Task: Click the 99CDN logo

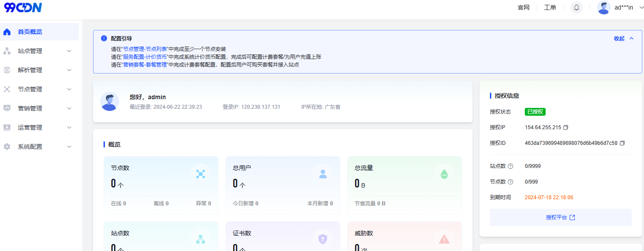Action: coord(23,7)
